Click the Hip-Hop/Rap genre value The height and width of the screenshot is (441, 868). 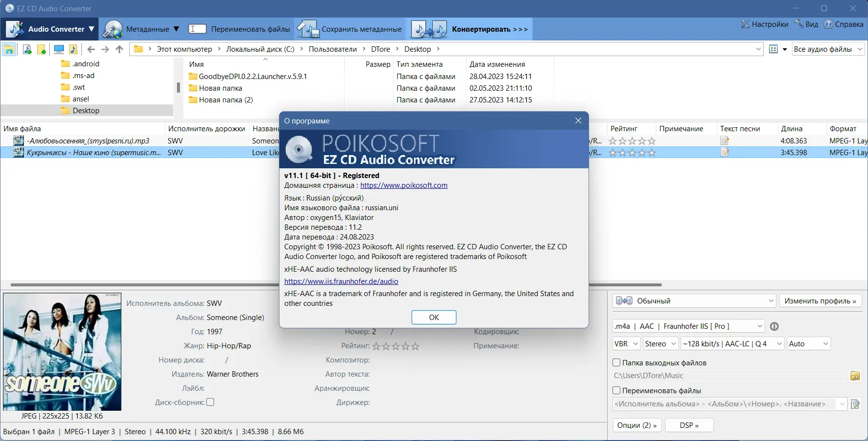[229, 346]
